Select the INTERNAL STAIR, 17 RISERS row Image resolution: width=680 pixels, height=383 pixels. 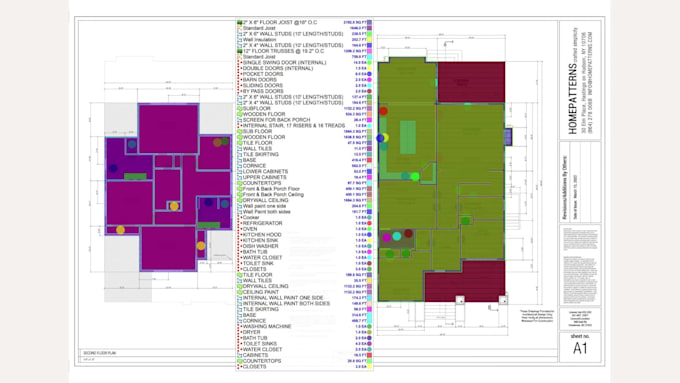304,125
